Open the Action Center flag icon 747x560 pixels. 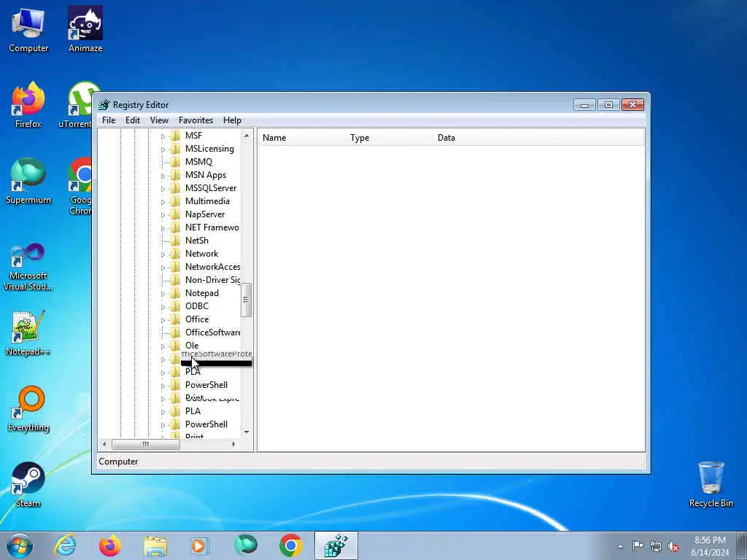point(638,545)
